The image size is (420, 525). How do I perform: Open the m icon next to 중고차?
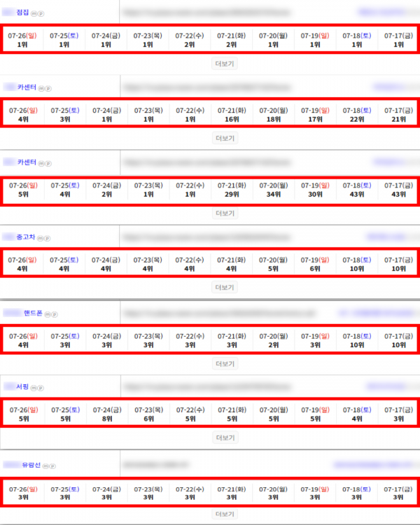[40, 239]
